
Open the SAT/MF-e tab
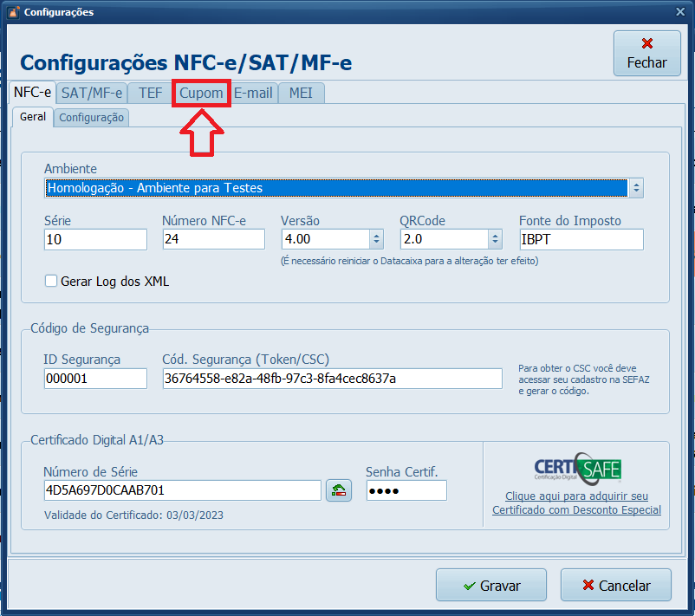(x=92, y=93)
